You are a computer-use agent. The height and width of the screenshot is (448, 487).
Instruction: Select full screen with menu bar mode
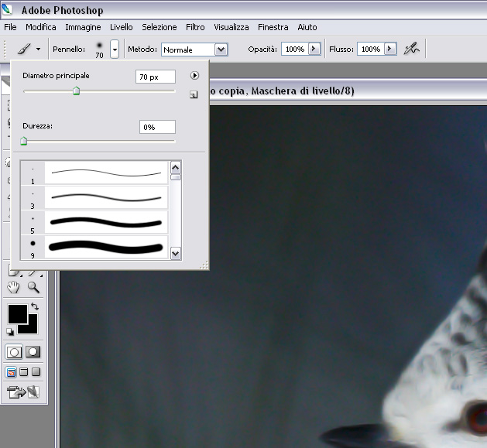pos(23,371)
